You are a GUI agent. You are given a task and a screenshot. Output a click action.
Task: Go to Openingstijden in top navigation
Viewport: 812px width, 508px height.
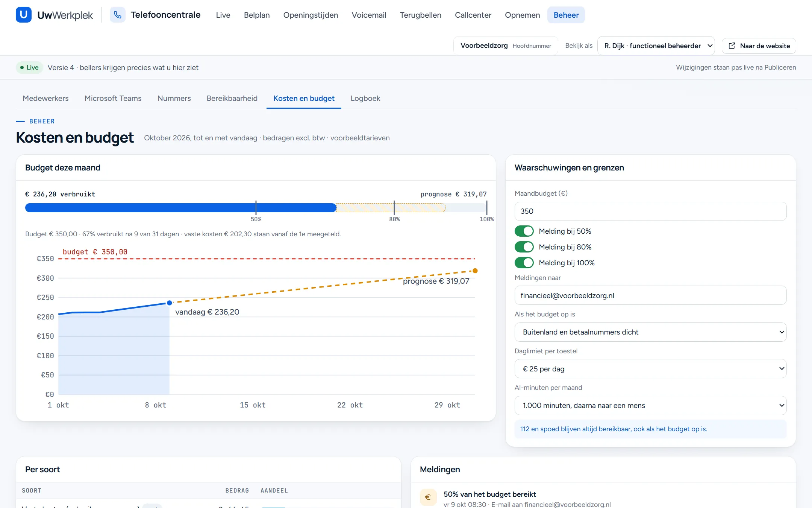(311, 15)
